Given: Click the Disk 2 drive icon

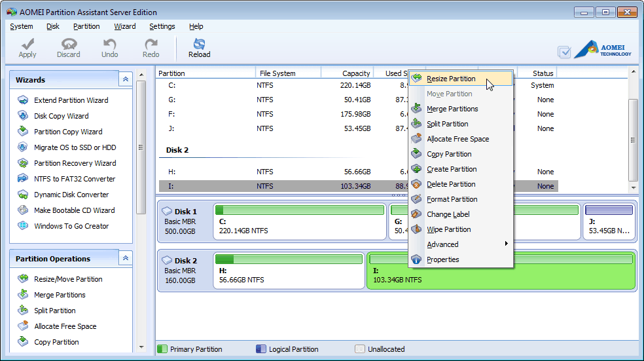Looking at the screenshot, I should click(x=167, y=260).
